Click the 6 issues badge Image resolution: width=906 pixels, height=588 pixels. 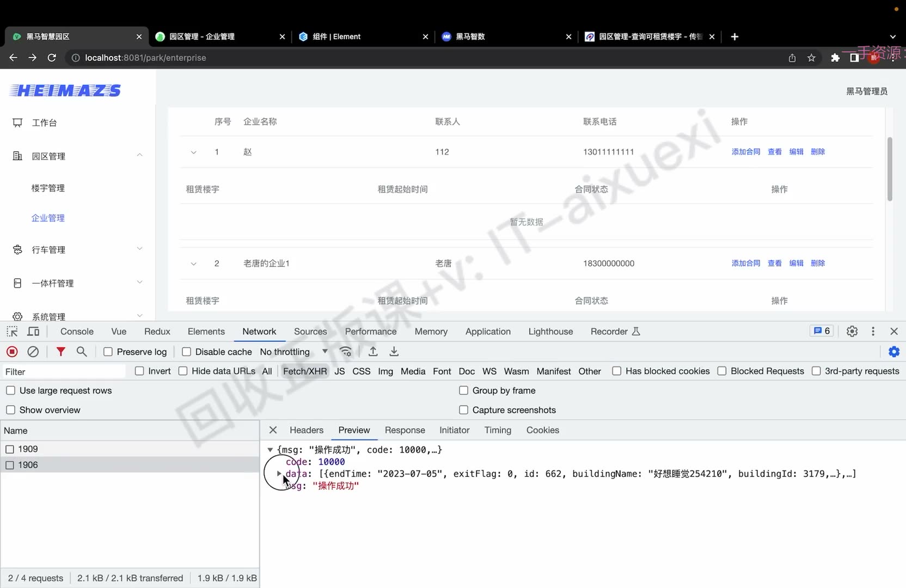click(822, 331)
